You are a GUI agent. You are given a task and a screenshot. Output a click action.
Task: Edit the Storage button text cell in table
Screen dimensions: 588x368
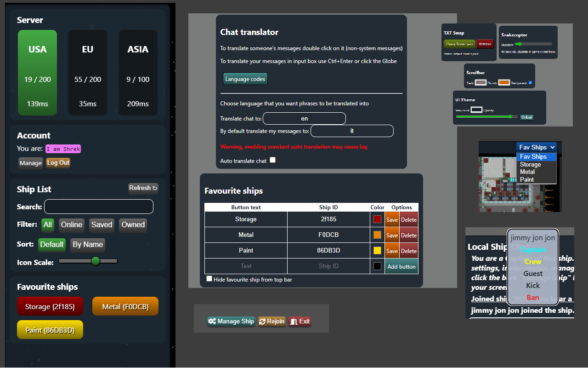(x=246, y=219)
